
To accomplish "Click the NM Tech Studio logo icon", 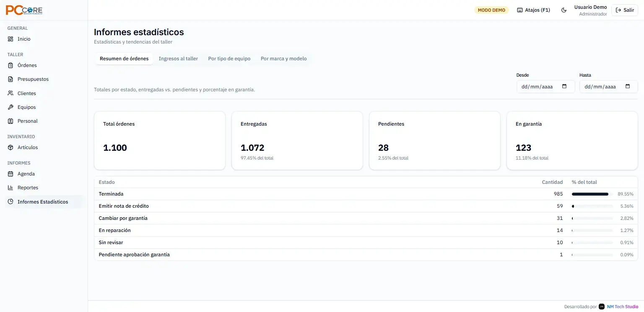I will 602,307.
